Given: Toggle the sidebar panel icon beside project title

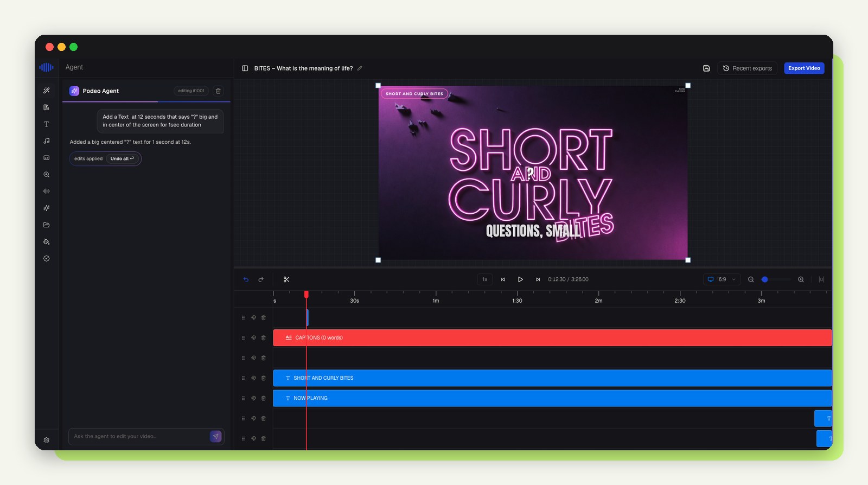Looking at the screenshot, I should click(x=245, y=68).
